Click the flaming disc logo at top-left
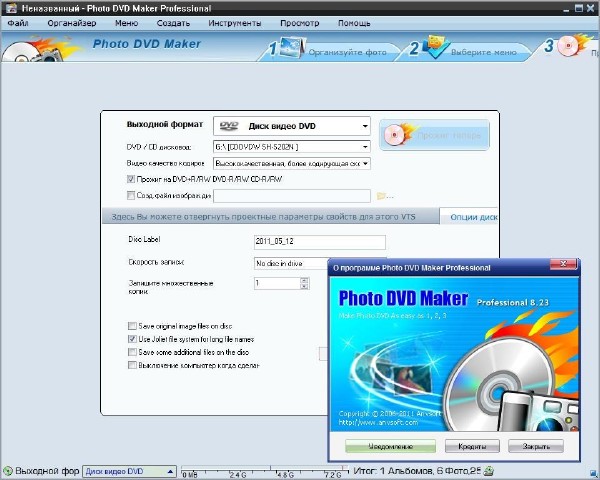 (22, 48)
